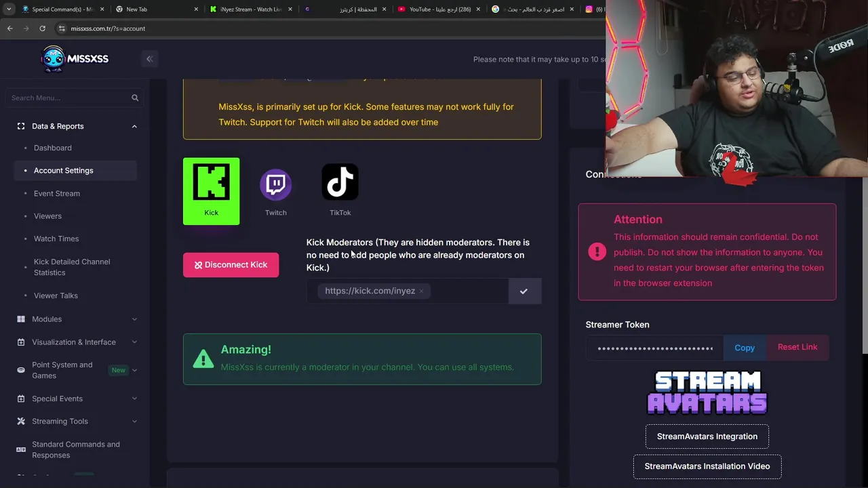Expand the Streaming Tools menu
Viewport: 868px width, 488px height.
[x=134, y=422]
